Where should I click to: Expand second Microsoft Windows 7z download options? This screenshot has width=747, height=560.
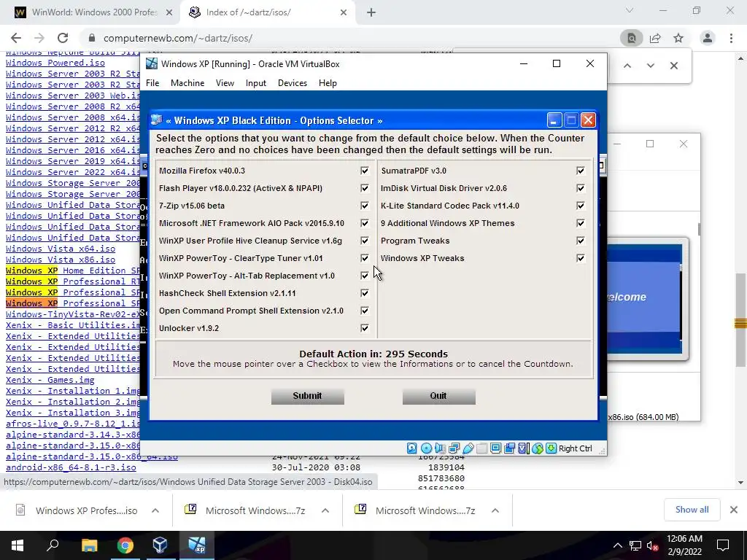[x=325, y=510]
